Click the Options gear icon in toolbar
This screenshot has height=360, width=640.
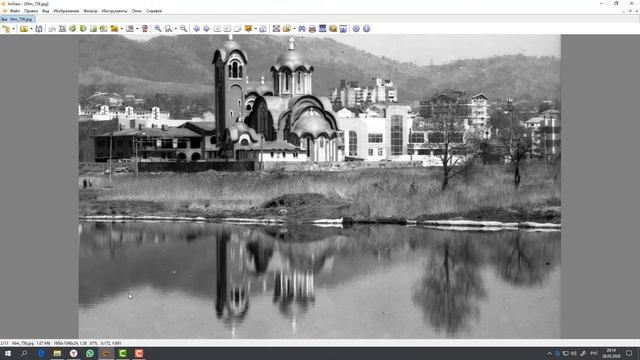pos(356,29)
